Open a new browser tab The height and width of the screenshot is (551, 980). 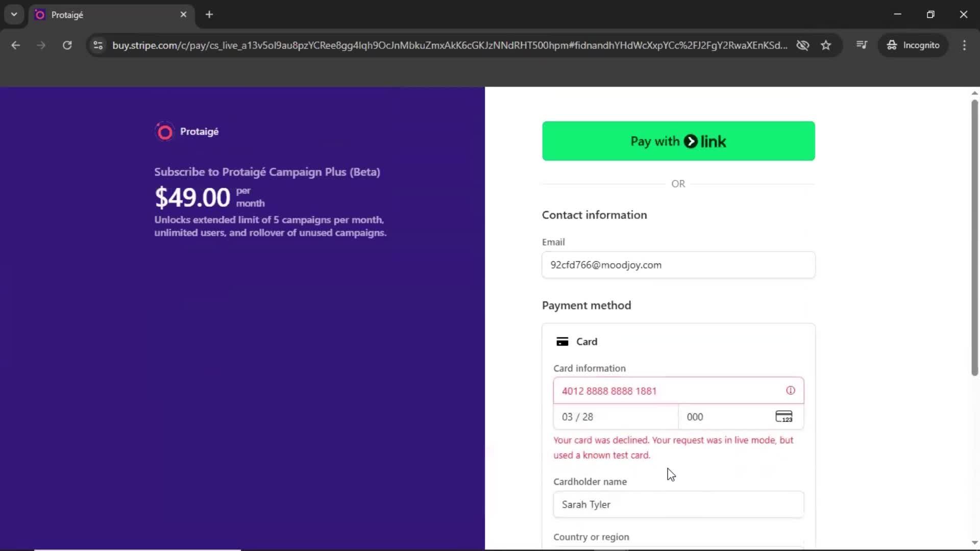point(209,15)
